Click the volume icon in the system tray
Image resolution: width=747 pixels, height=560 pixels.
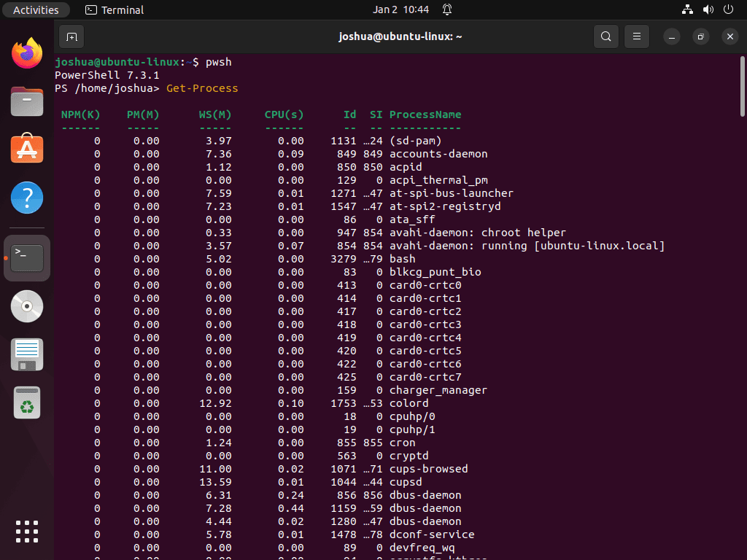(707, 9)
